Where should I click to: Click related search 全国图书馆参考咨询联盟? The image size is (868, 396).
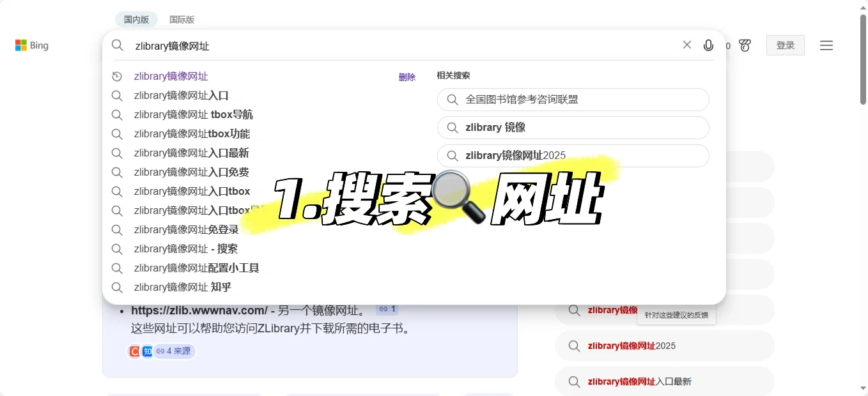[573, 100]
